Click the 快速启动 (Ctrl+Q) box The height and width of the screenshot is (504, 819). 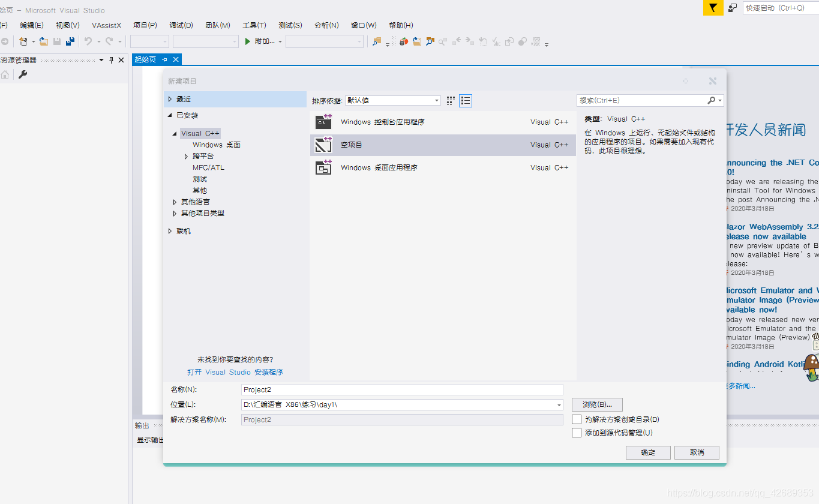(781, 8)
